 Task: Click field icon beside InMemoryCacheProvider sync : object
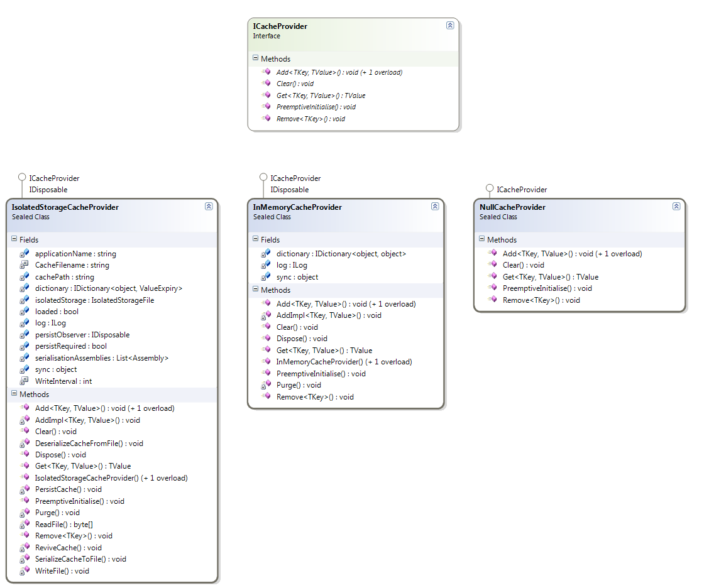pos(266,276)
